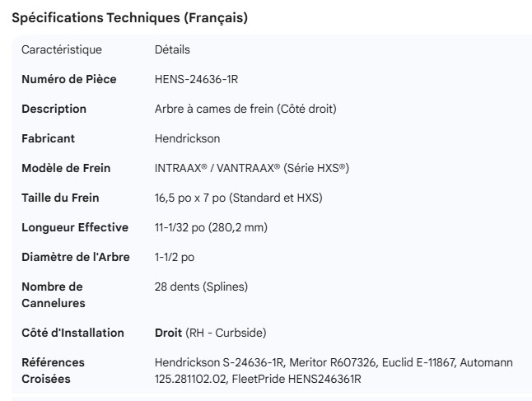Click the 28 dents (Splines) value
Image resolution: width=532 pixels, height=401 pixels.
click(201, 287)
